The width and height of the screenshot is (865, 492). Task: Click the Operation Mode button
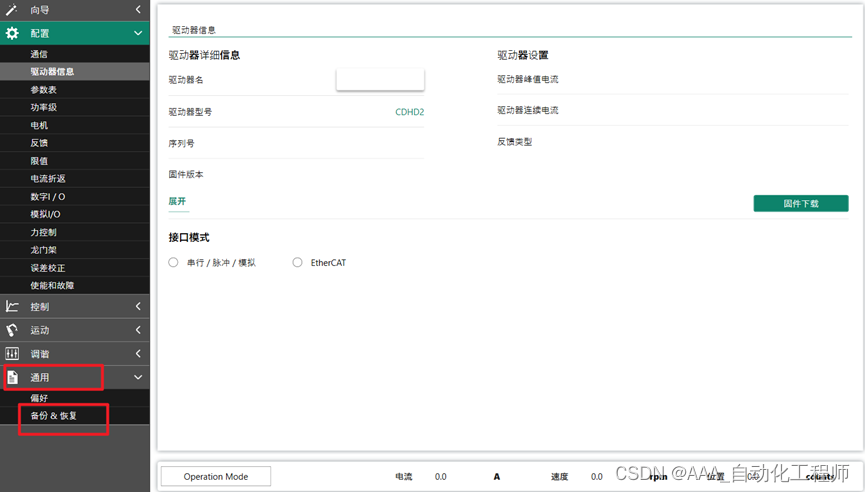(216, 477)
